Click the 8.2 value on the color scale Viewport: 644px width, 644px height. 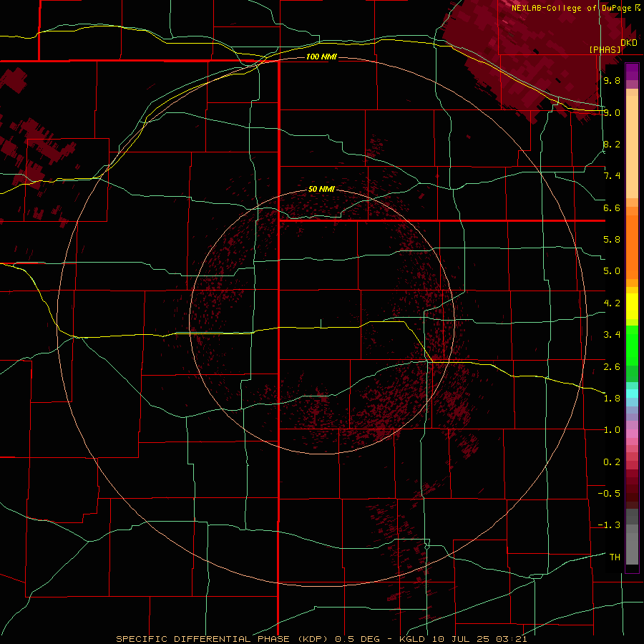(x=612, y=144)
